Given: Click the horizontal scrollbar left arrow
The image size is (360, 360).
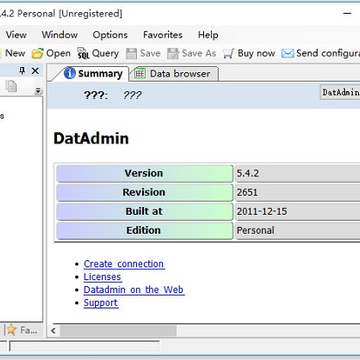Looking at the screenshot, I should pyautogui.click(x=53, y=331).
